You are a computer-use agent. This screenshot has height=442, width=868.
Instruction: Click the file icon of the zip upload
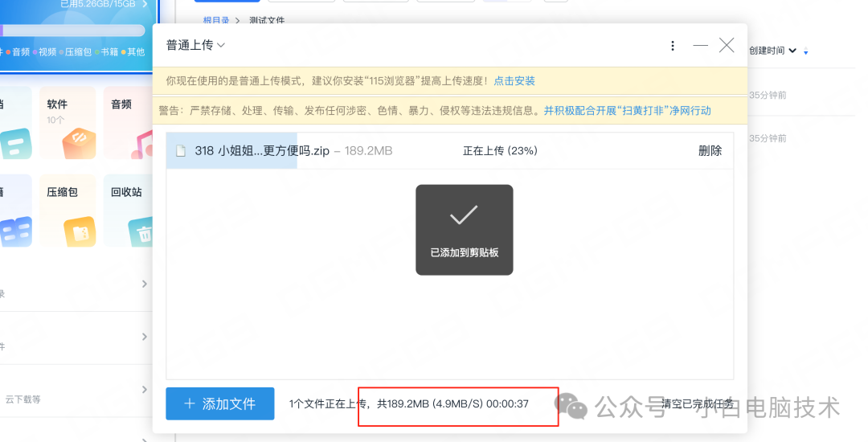pos(181,150)
